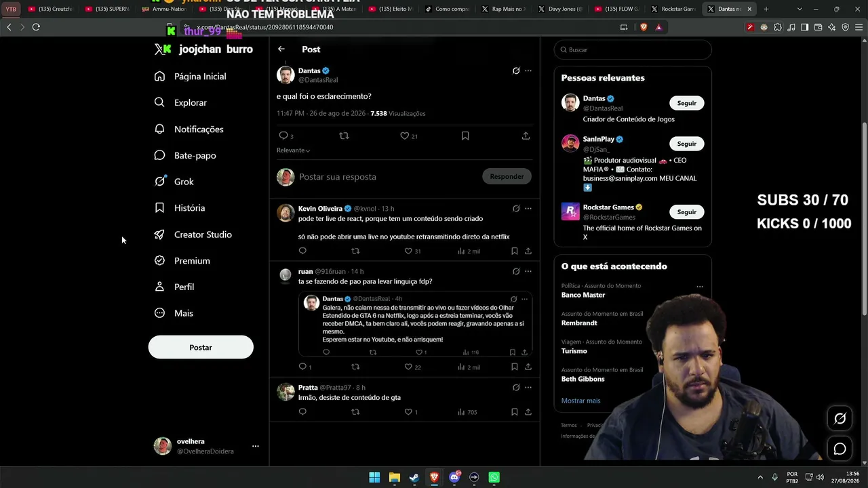Open more options on Pratta's reply
This screenshot has width=868, height=488.
[528, 388]
